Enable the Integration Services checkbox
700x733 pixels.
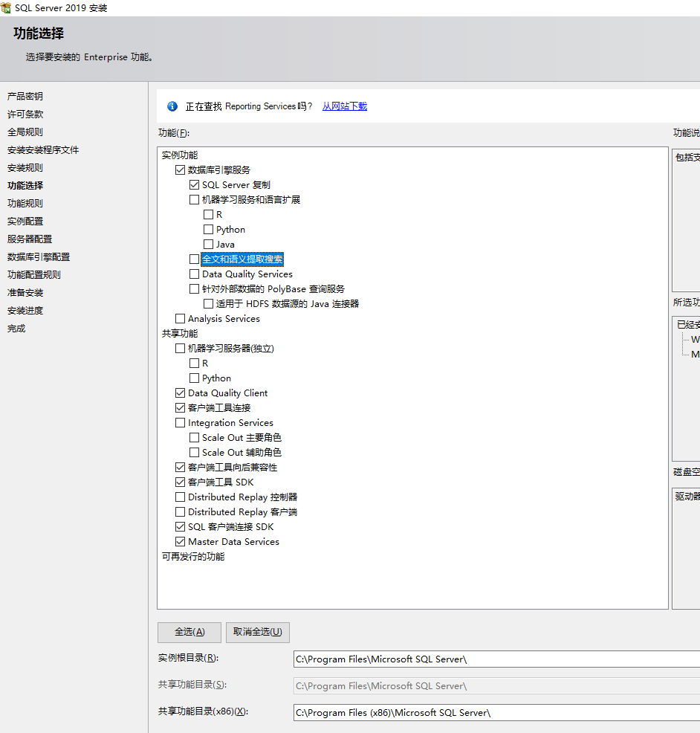(180, 422)
